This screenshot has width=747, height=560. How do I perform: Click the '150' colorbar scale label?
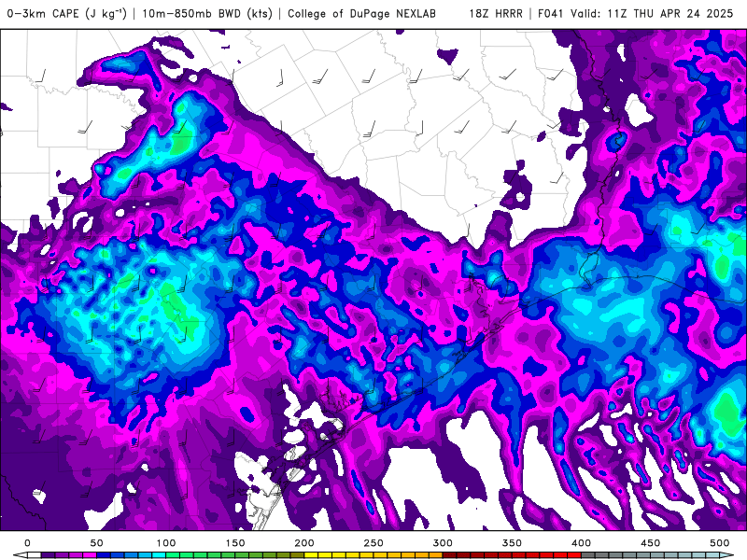235,543
